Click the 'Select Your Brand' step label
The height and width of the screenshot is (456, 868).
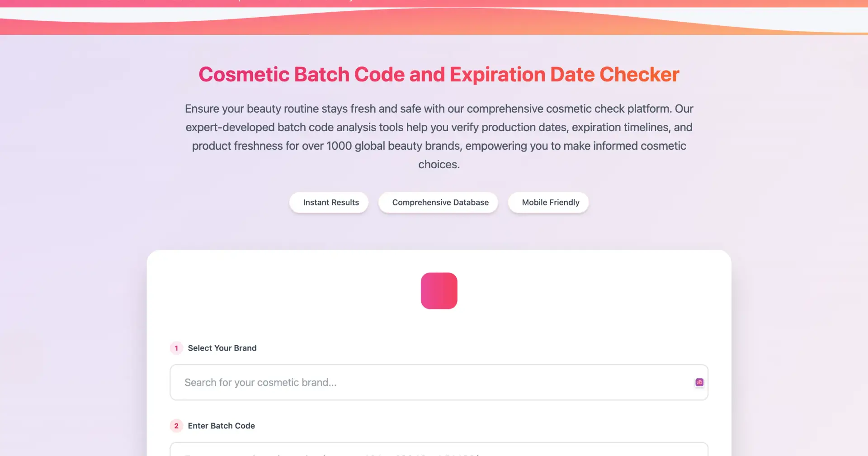point(222,348)
